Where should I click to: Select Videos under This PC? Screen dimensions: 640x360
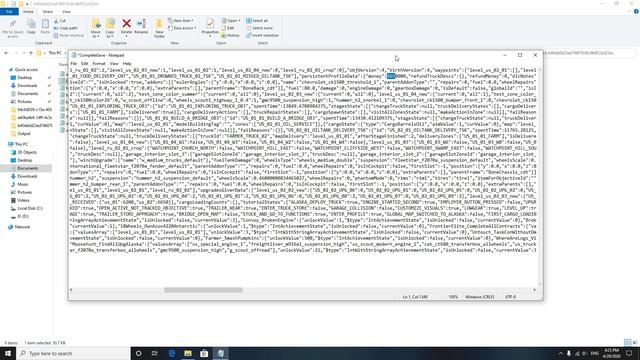click(x=23, y=200)
